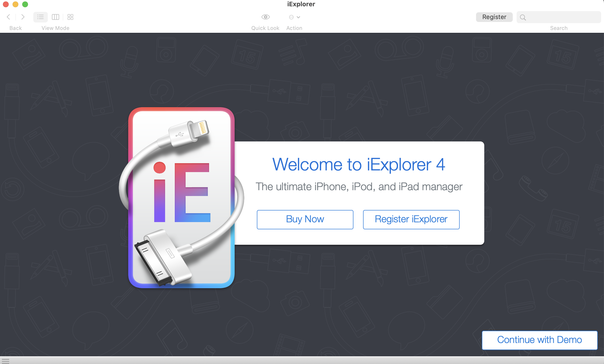The width and height of the screenshot is (604, 364).
Task: Click the Quick Look label
Action: [x=265, y=28]
